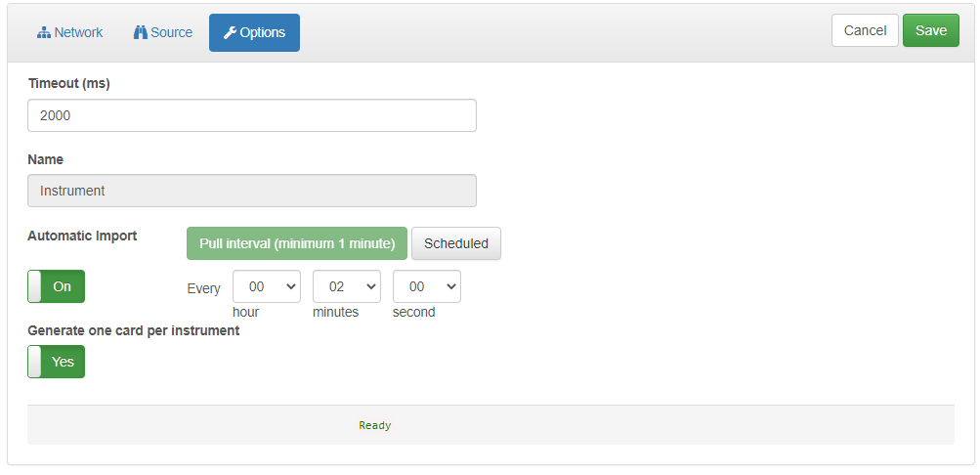This screenshot has width=980, height=475.
Task: Expand the minutes dropdown
Action: click(346, 286)
